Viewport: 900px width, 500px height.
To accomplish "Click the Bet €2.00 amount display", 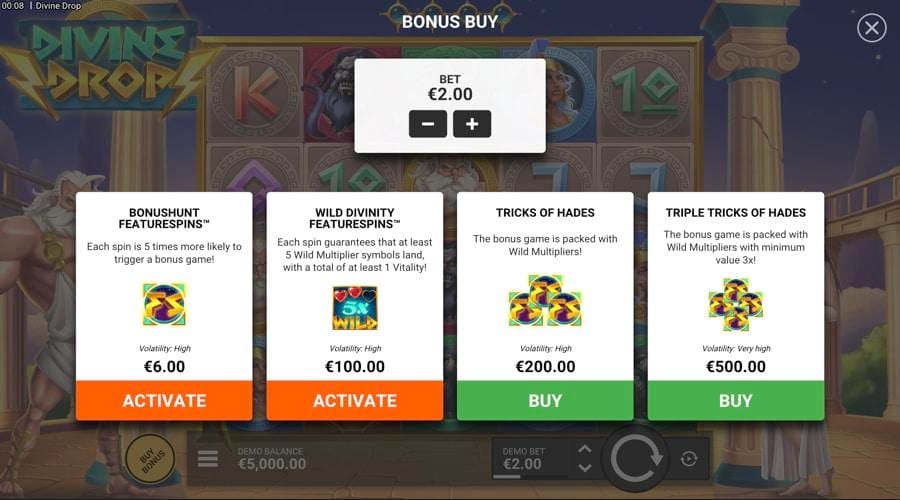I will pyautogui.click(x=450, y=94).
